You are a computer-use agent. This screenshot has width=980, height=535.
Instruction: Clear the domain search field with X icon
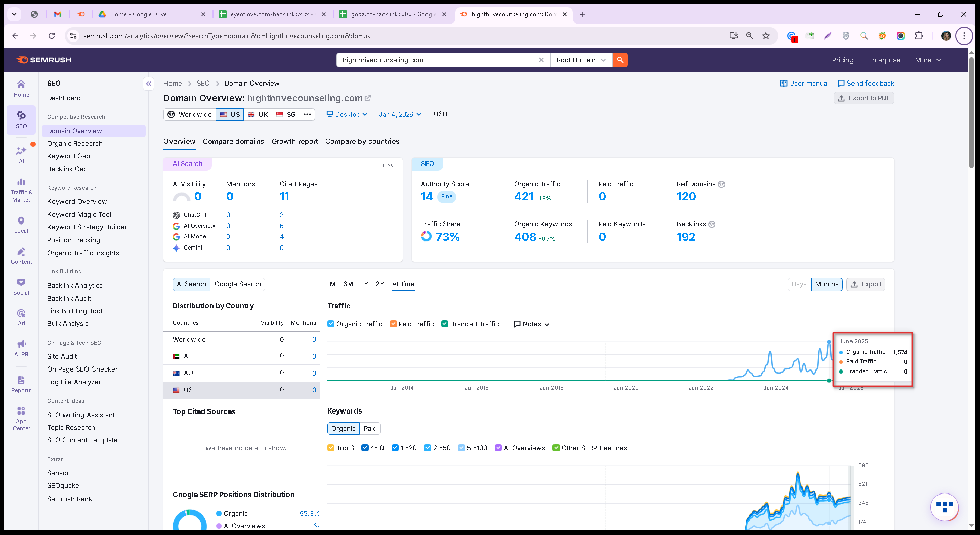click(x=541, y=60)
